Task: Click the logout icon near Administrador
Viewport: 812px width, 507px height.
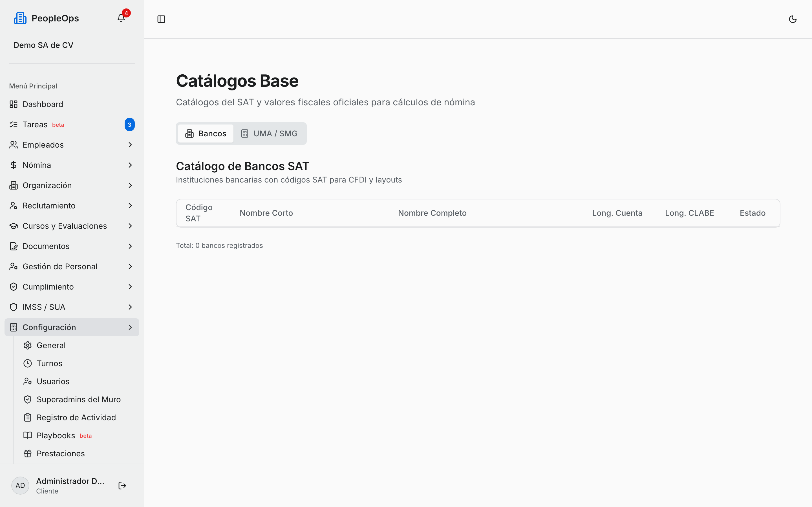Action: click(122, 485)
